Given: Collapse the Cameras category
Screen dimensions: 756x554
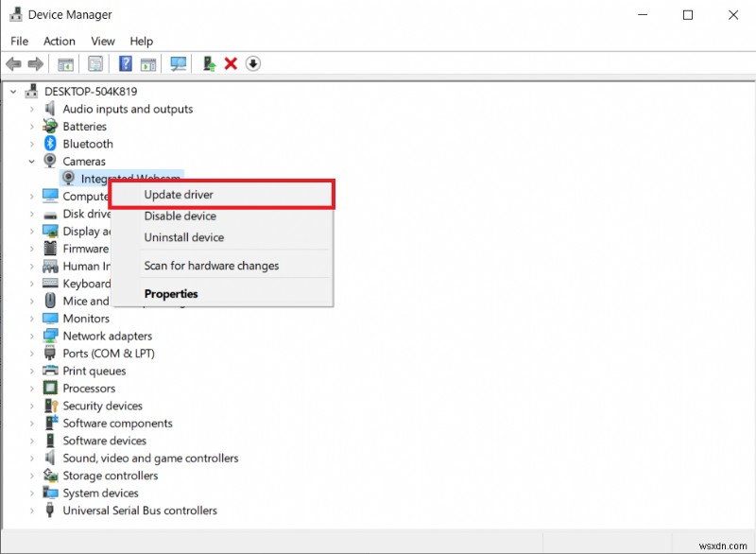Looking at the screenshot, I should click(x=31, y=161).
